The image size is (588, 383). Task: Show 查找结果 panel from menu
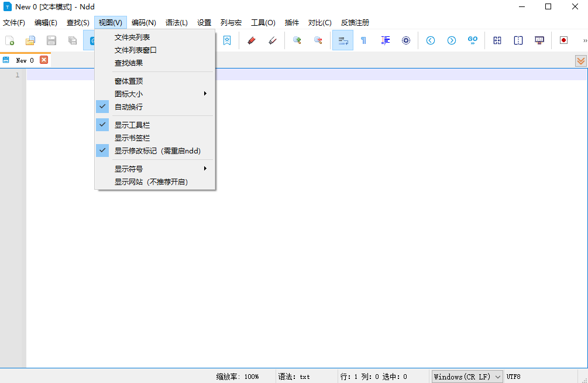154,63
